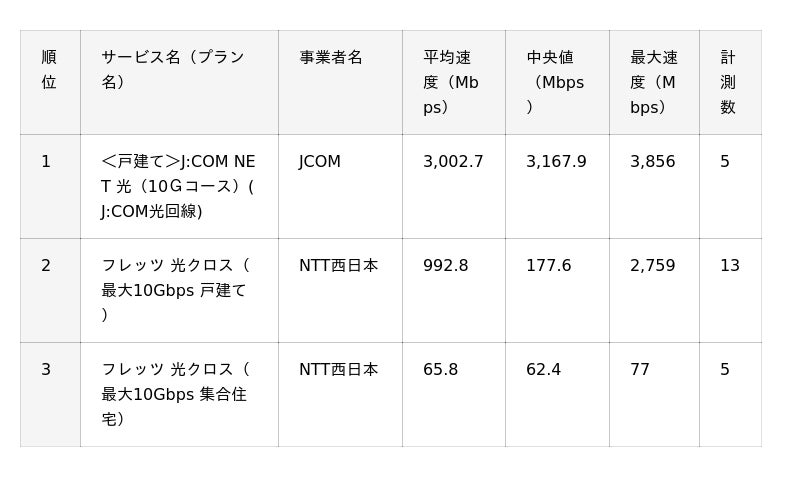This screenshot has height=477, width=800.
Task: Select the フレッツ 光クロス 戸建て cell
Action: tap(179, 291)
